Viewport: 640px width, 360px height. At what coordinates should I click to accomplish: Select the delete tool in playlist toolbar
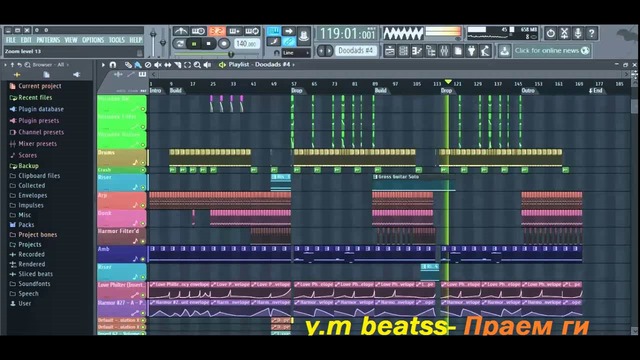point(148,65)
